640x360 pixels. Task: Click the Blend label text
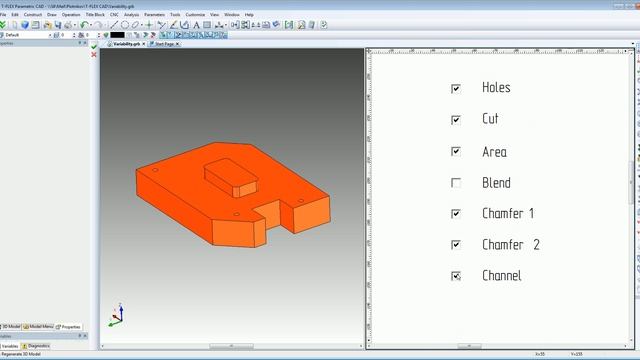(x=496, y=182)
